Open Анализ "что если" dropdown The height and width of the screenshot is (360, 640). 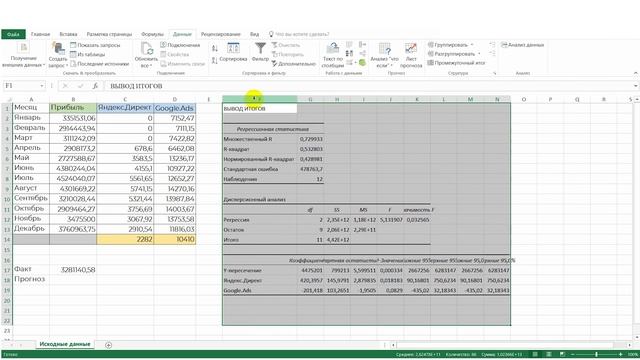click(384, 55)
